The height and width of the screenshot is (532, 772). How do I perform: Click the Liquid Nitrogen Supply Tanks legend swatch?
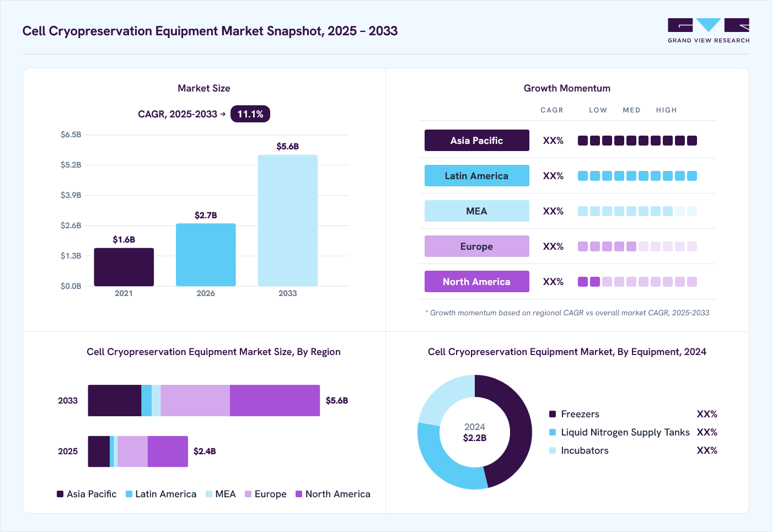[x=553, y=432]
